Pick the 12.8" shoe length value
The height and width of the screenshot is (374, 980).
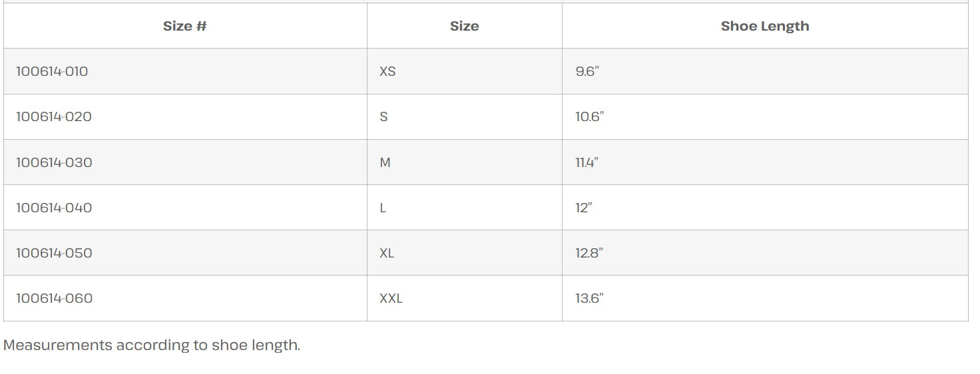(x=589, y=253)
